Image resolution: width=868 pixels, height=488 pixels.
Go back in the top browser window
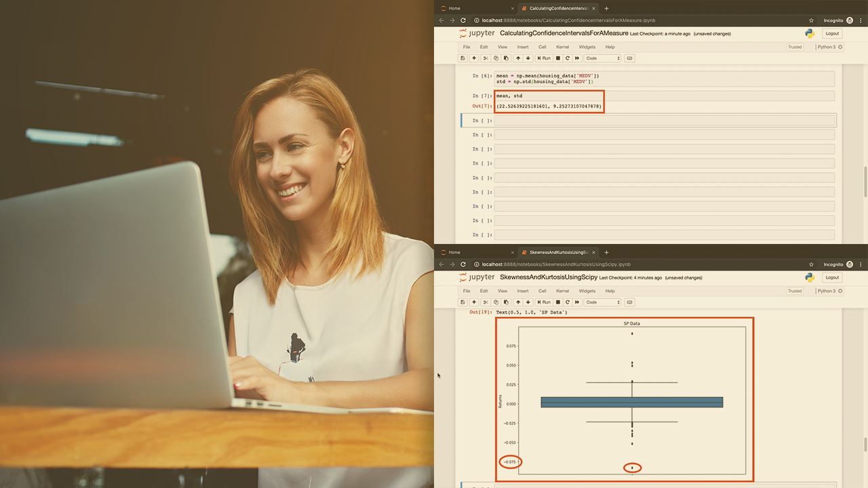tap(442, 20)
